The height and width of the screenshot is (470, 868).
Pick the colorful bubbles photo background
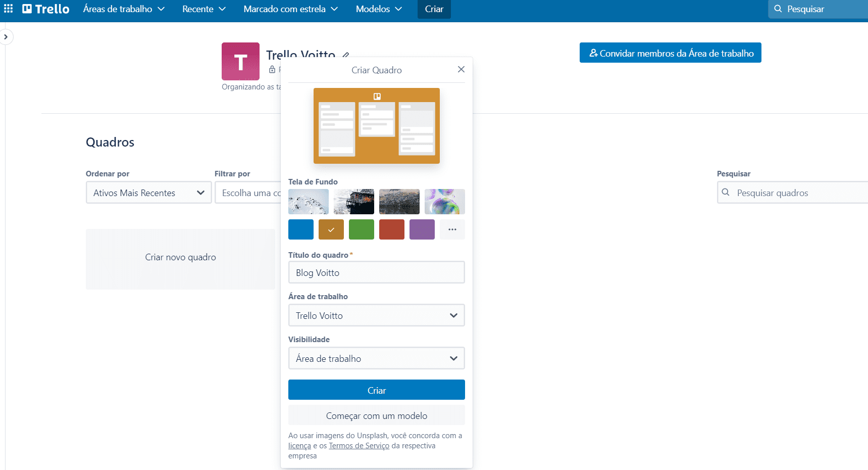445,202
